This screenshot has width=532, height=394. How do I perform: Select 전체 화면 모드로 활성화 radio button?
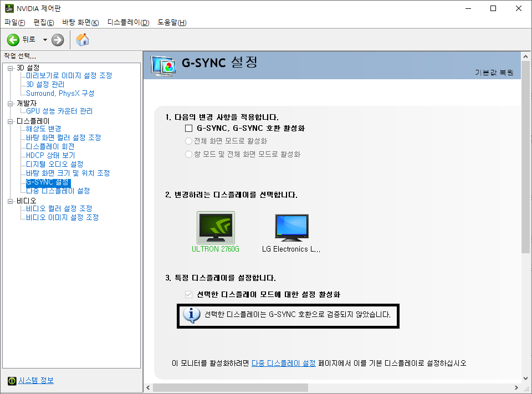pyautogui.click(x=188, y=141)
